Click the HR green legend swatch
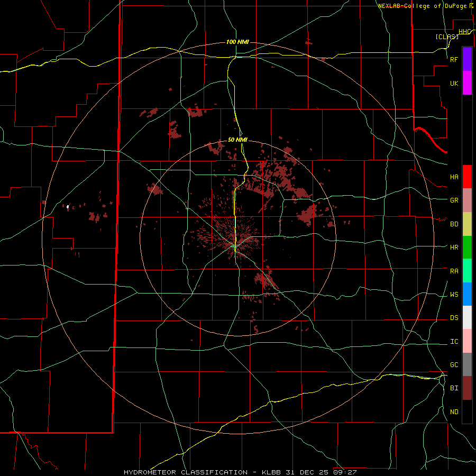Image resolution: width=476 pixels, height=476 pixels. click(467, 248)
